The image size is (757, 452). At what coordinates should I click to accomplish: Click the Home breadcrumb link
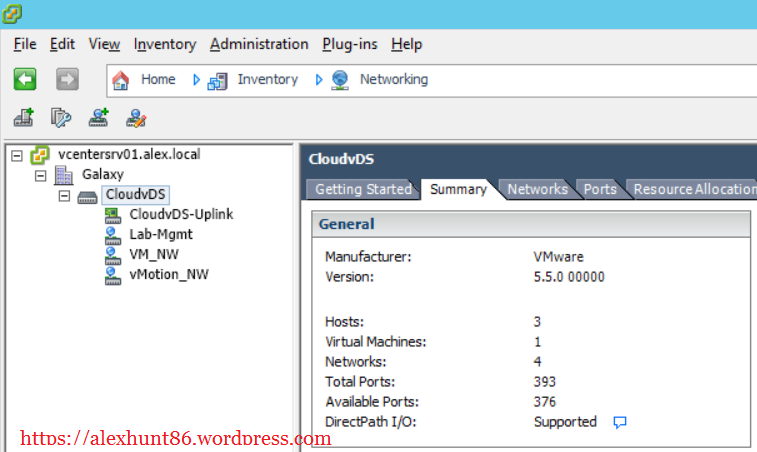pyautogui.click(x=158, y=79)
